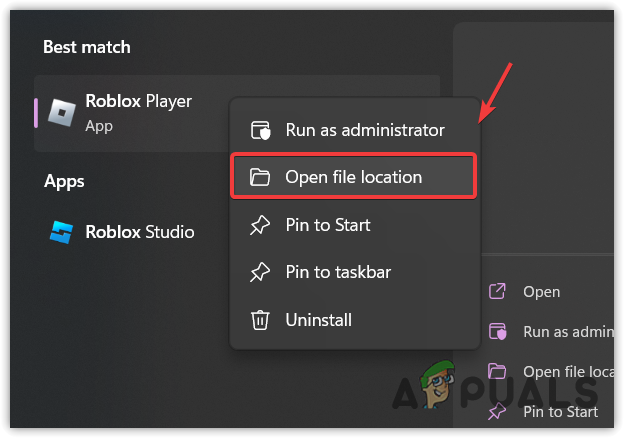
Task: Open Roblox Studio from Apps list
Action: pyautogui.click(x=140, y=232)
